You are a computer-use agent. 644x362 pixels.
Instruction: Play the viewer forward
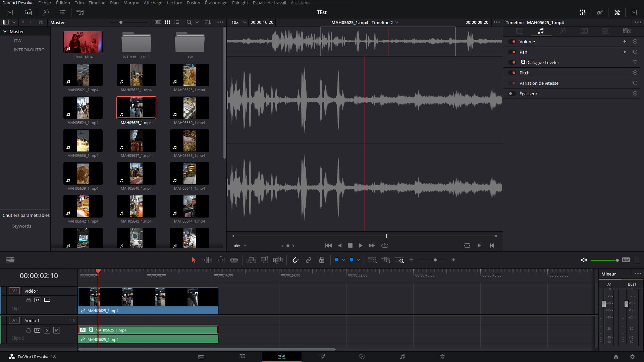pos(361,246)
